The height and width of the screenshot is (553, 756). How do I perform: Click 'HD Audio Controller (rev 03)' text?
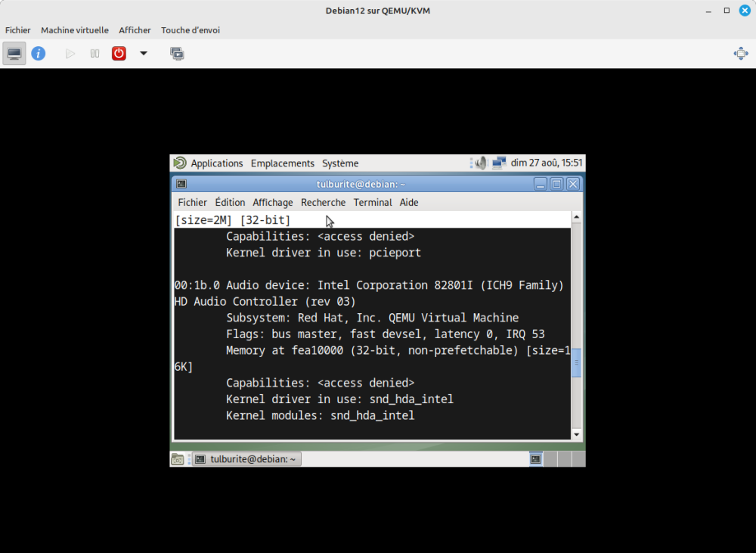point(265,302)
